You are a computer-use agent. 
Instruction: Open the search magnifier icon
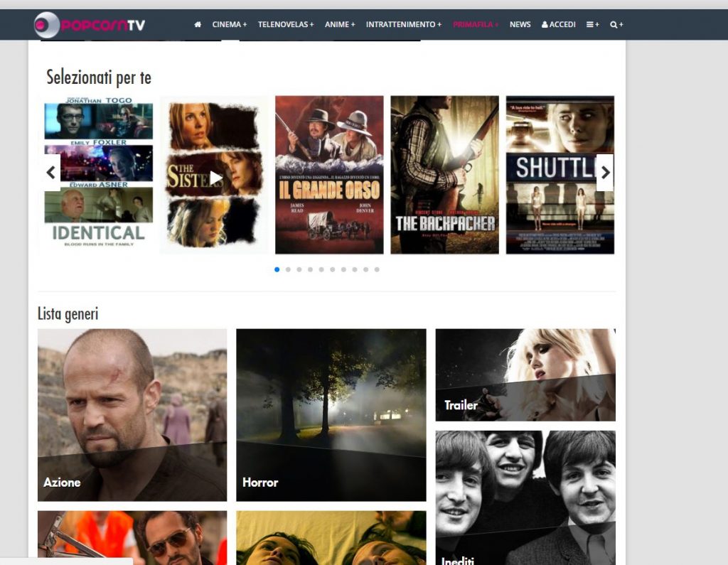[x=616, y=25]
